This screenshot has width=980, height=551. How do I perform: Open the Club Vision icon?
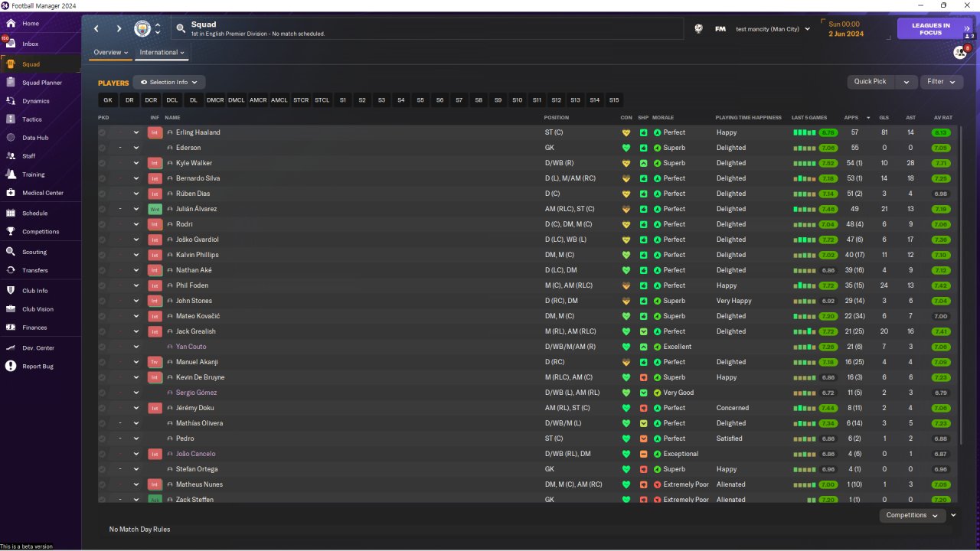[11, 309]
